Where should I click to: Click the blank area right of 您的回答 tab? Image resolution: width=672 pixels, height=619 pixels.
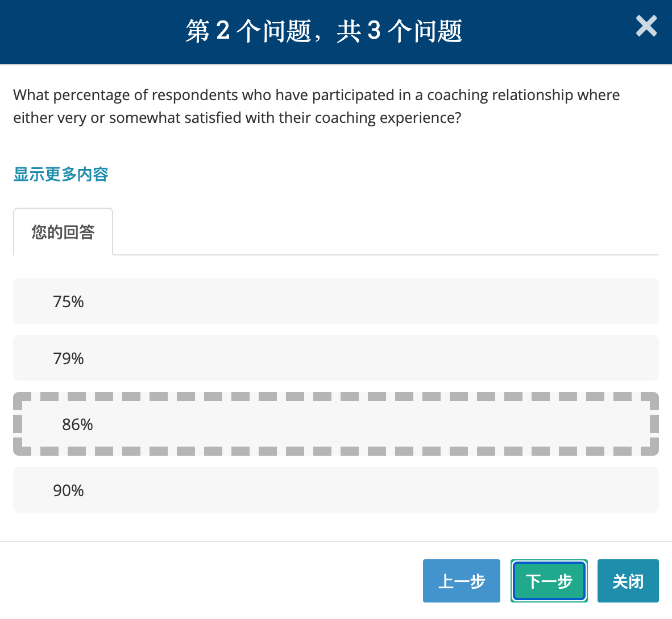coord(385,232)
